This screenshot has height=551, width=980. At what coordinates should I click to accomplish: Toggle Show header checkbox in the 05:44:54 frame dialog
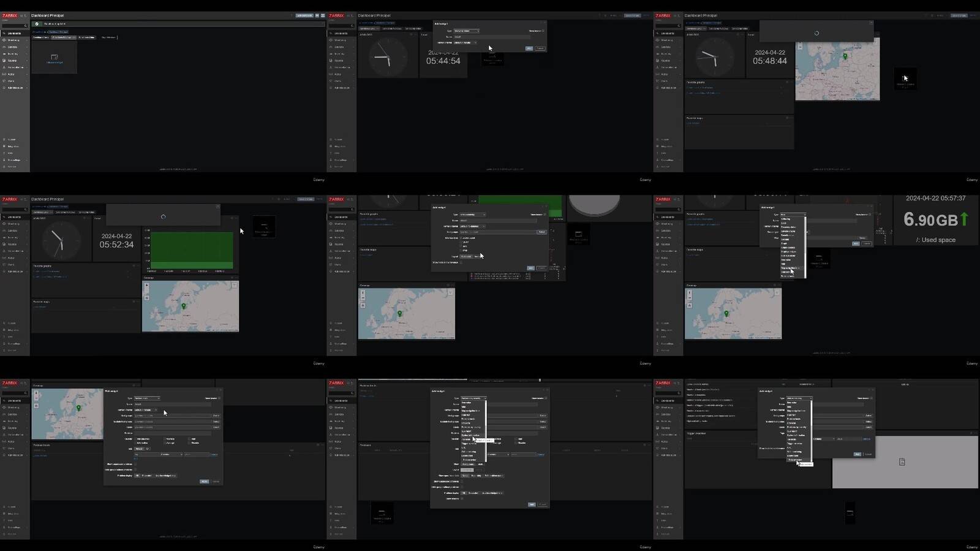(x=543, y=31)
